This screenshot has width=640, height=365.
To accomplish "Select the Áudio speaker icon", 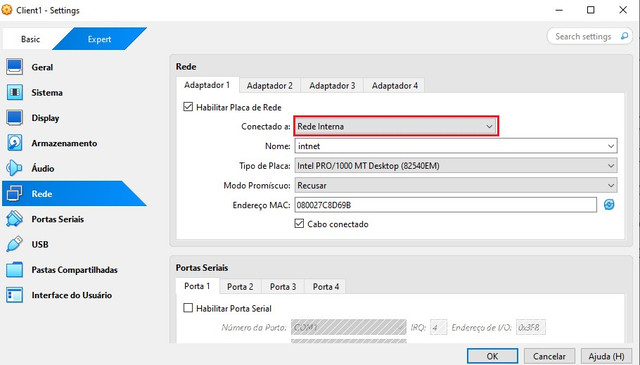I will pyautogui.click(x=14, y=168).
